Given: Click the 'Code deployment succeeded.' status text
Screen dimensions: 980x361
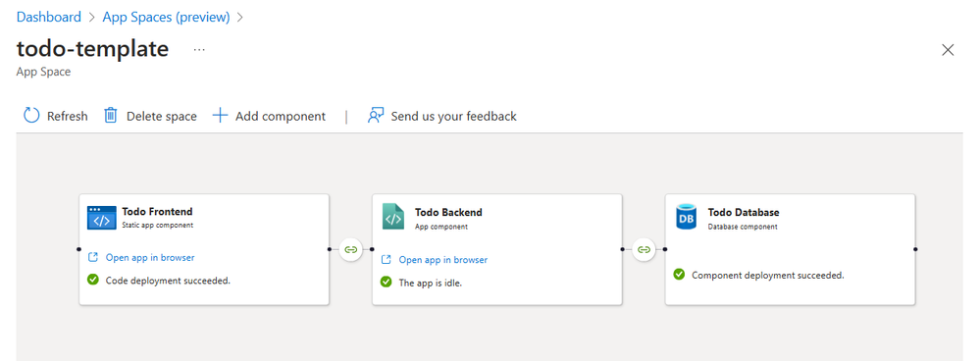Looking at the screenshot, I should point(168,281).
